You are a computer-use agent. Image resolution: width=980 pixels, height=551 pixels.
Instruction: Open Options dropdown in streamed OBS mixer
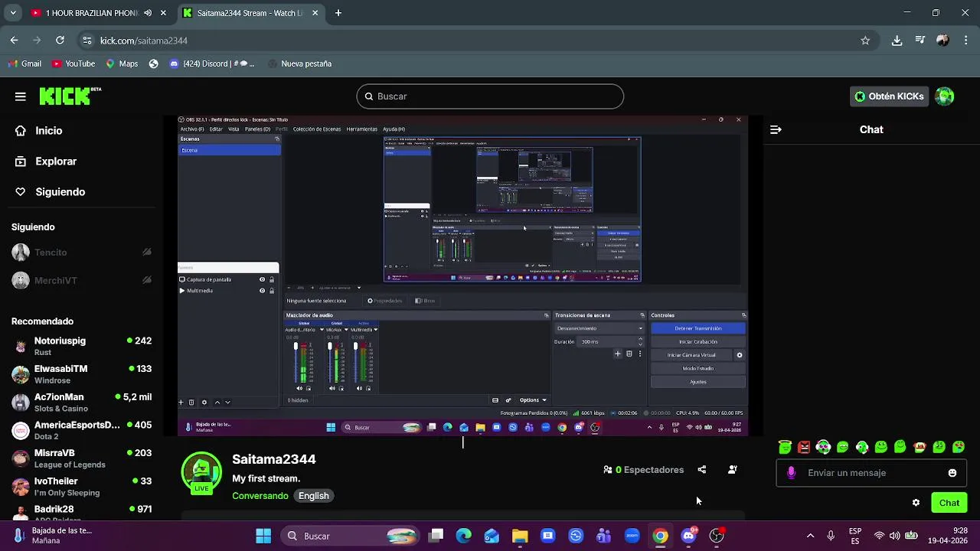533,400
